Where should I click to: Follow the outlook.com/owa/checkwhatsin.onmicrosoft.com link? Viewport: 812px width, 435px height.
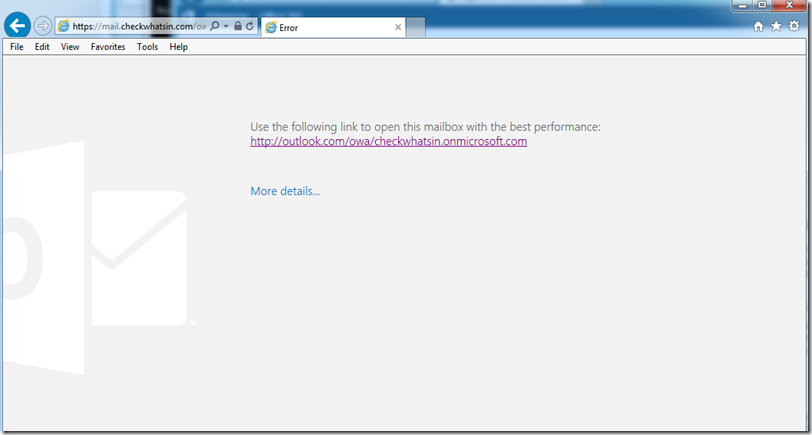[x=388, y=141]
